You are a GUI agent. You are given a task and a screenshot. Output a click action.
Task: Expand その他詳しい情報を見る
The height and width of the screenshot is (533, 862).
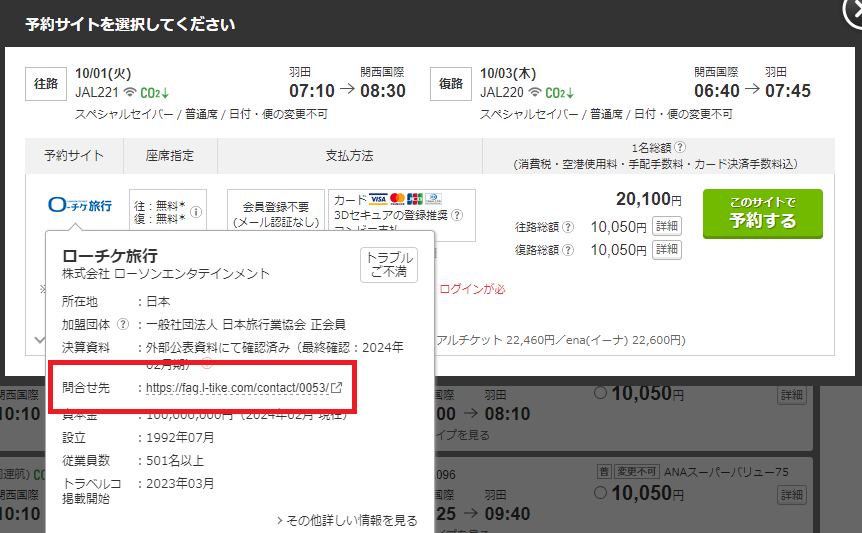point(346,521)
